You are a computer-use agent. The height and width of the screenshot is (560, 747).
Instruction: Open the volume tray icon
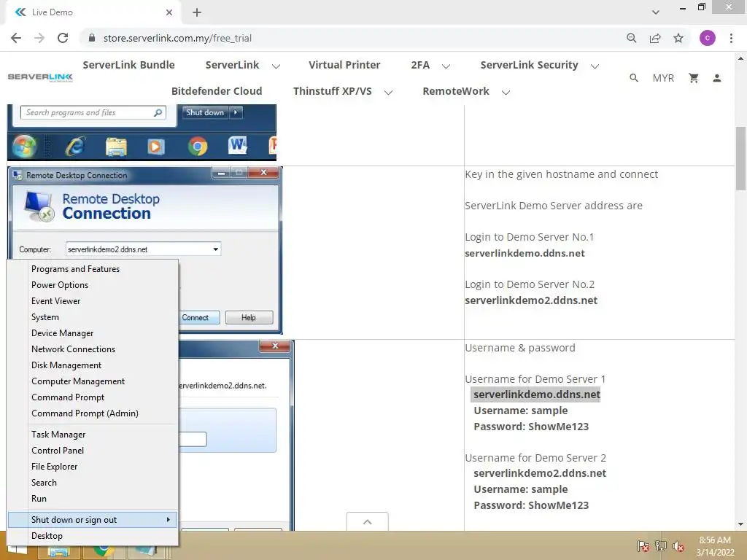point(678,546)
